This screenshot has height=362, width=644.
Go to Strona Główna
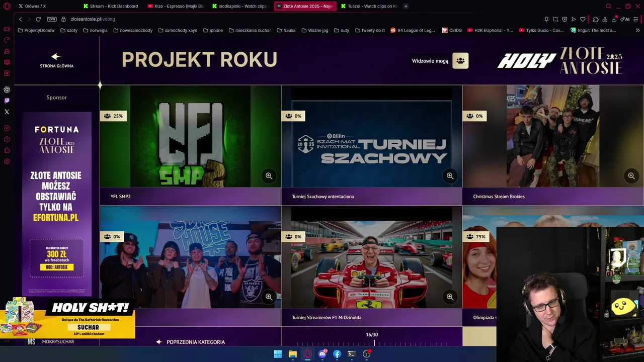tap(56, 60)
